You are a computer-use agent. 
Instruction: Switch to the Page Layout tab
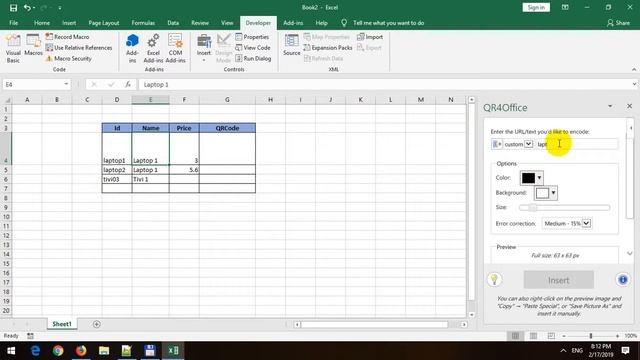[x=104, y=23]
